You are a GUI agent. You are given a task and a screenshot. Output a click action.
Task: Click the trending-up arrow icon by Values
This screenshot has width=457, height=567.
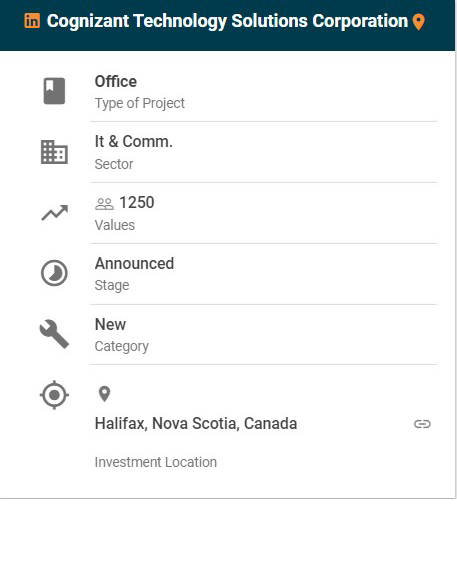(x=54, y=213)
